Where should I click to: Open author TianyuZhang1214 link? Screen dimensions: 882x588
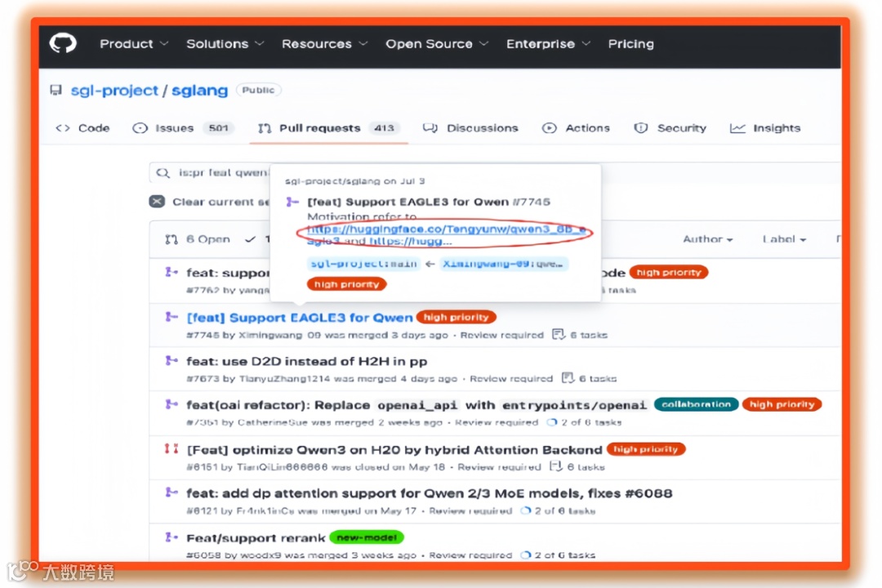pyautogui.click(x=284, y=379)
